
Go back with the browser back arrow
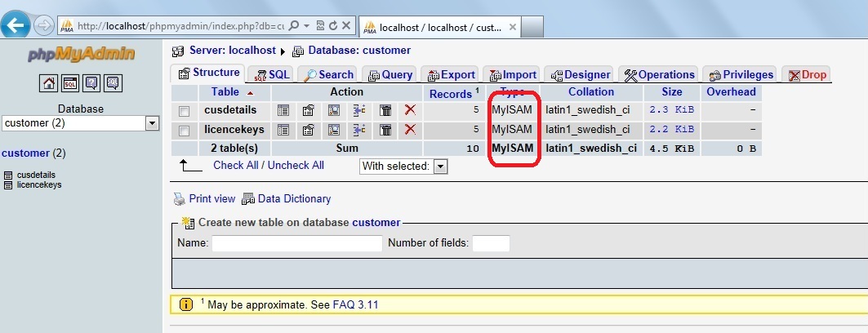pos(15,24)
